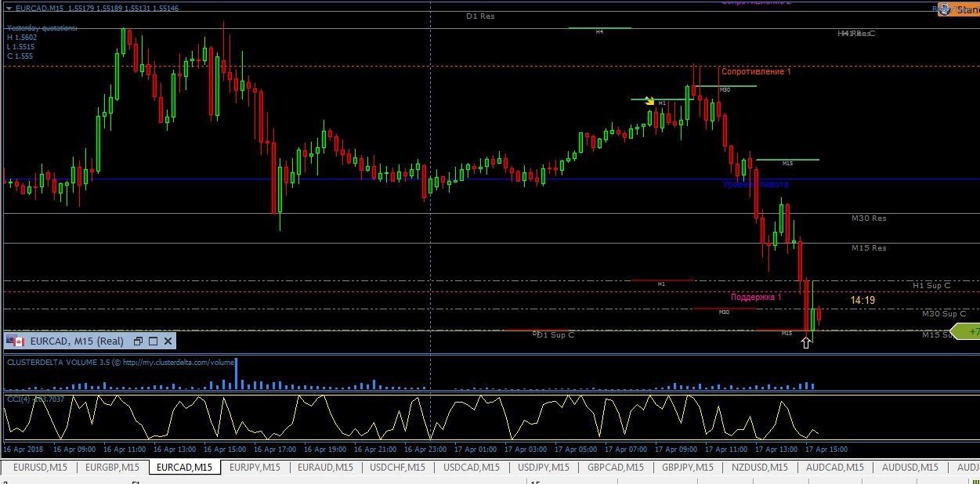Click the '16 Apr 23:00' time axis label
Image resolution: width=980 pixels, height=484 pixels.
click(425, 450)
